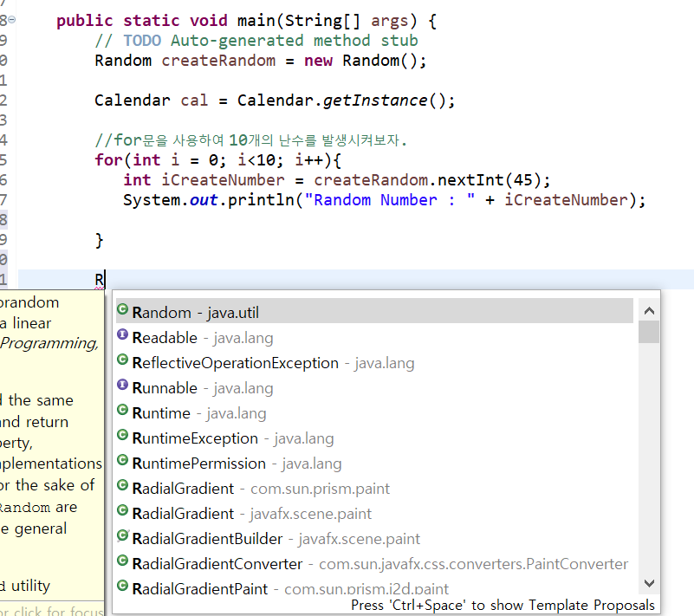Viewport: 694px width, 616px height.
Task: Click the icon beside RadialGradientBuilder
Action: pyautogui.click(x=123, y=538)
